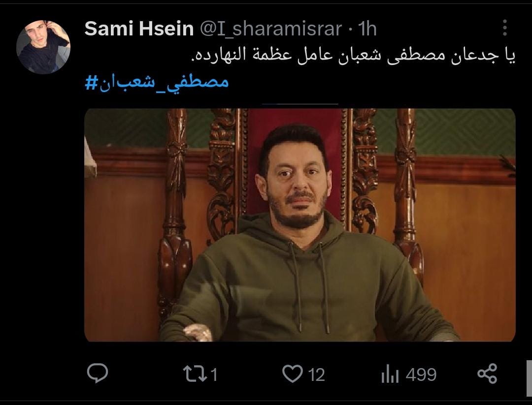The width and height of the screenshot is (532, 405).
Task: Click the view count showing 499
Action: [421, 374]
